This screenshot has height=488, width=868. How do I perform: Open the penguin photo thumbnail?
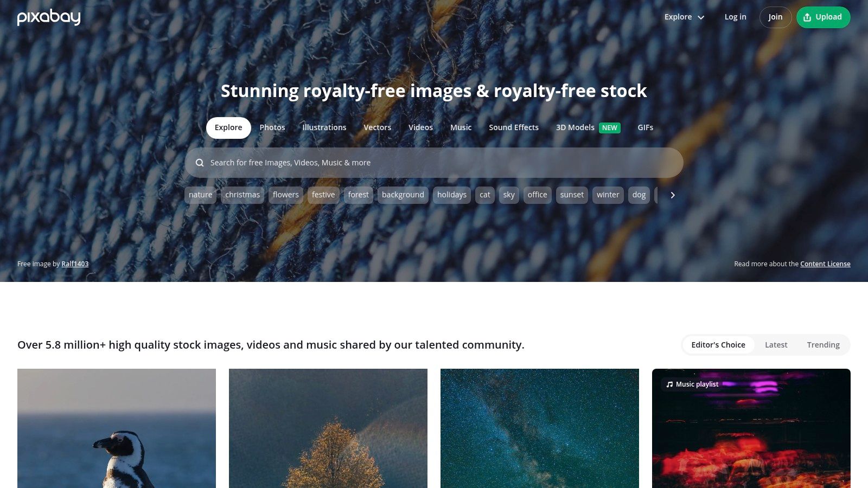click(x=117, y=428)
